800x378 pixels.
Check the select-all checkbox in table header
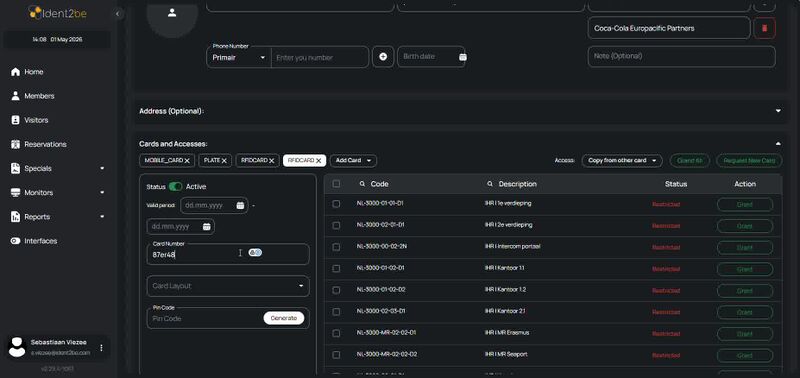click(336, 184)
